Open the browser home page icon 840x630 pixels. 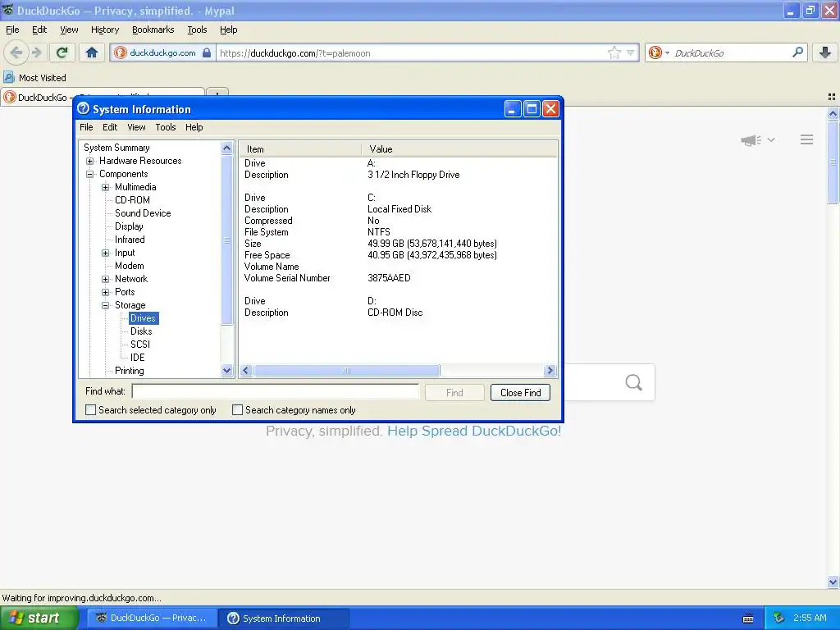pyautogui.click(x=92, y=52)
